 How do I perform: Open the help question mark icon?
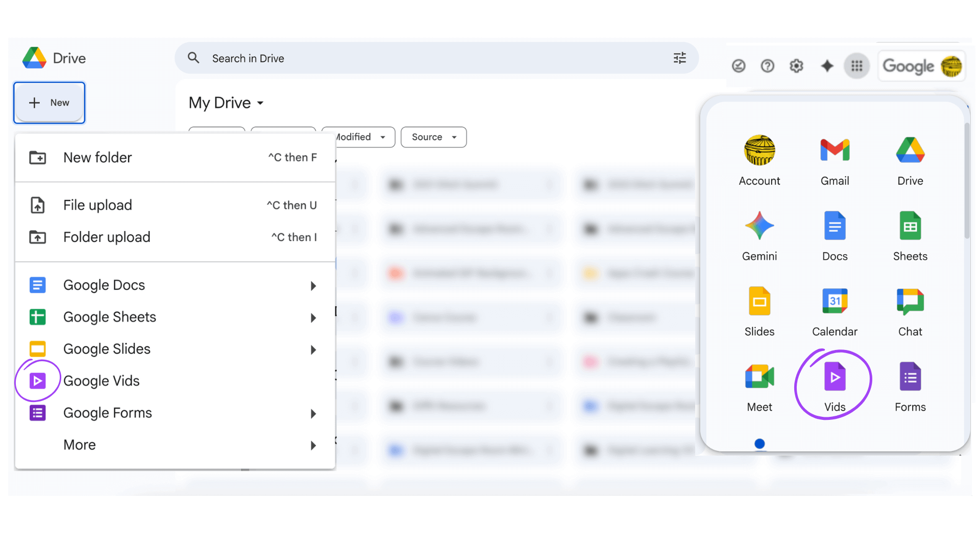coord(767,66)
